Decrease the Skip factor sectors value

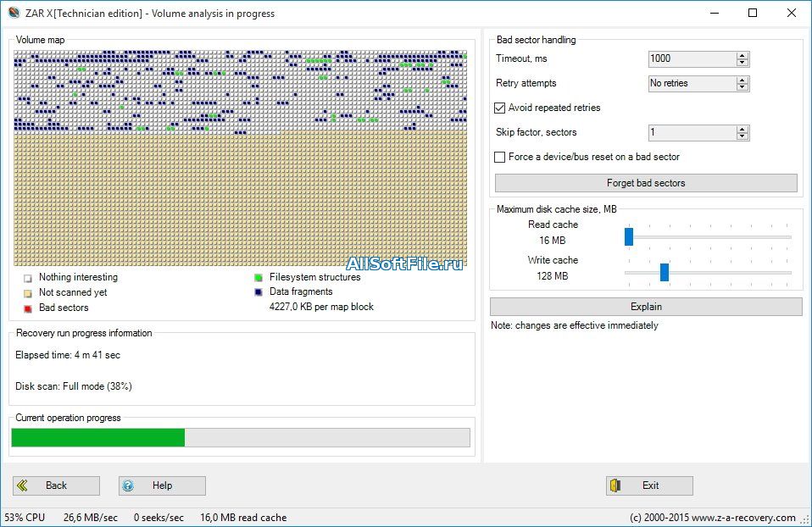pos(742,136)
